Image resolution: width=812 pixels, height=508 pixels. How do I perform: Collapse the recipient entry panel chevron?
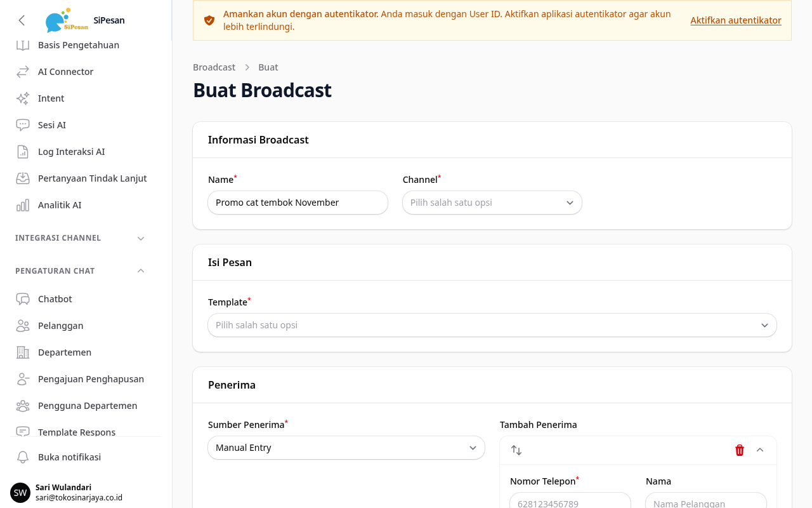pyautogui.click(x=760, y=450)
